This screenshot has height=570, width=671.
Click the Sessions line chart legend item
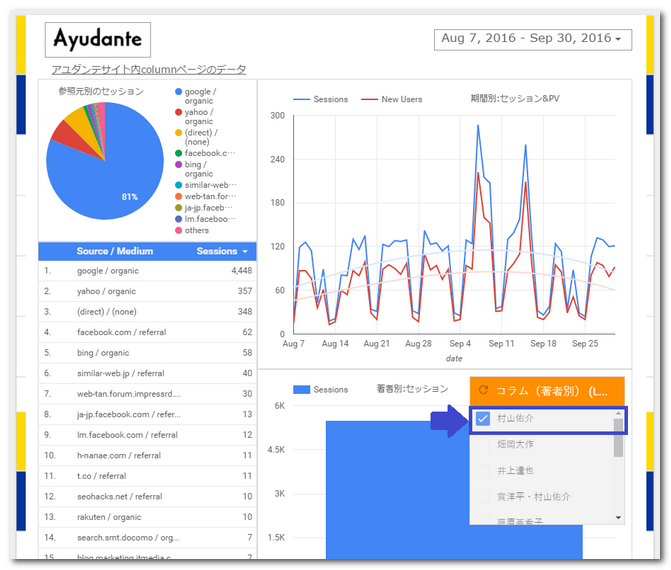321,99
